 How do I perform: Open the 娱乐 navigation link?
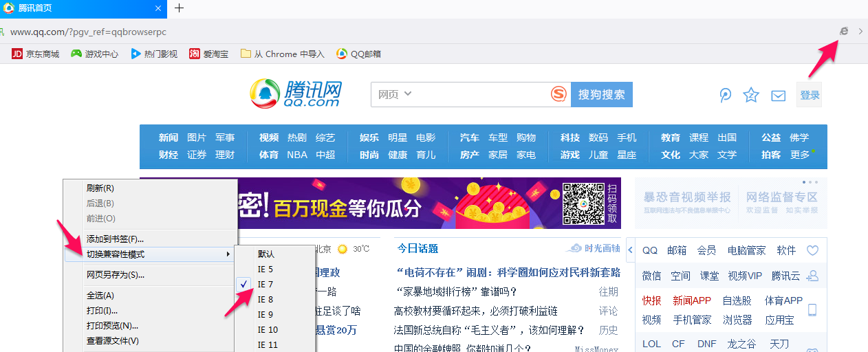point(369,137)
